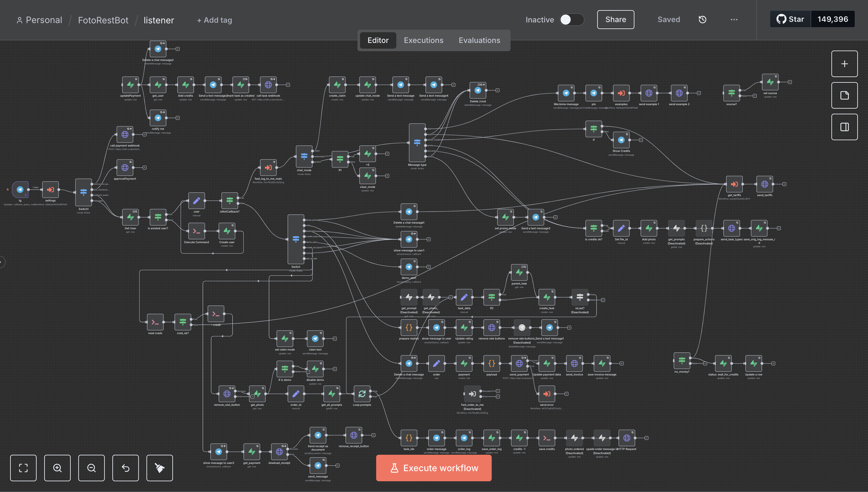Image resolution: width=868 pixels, height=492 pixels.
Task: Toggle the side panel layout icon
Action: pyautogui.click(x=844, y=127)
